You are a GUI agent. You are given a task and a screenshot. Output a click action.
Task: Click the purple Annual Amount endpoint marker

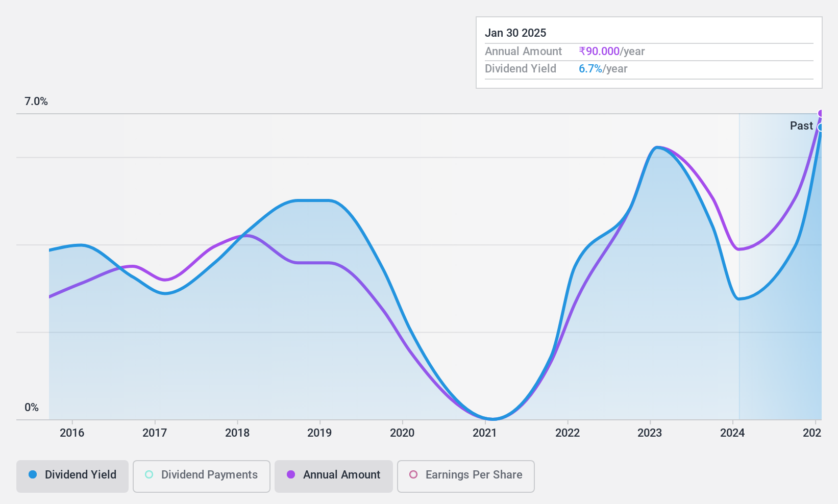[x=821, y=113]
